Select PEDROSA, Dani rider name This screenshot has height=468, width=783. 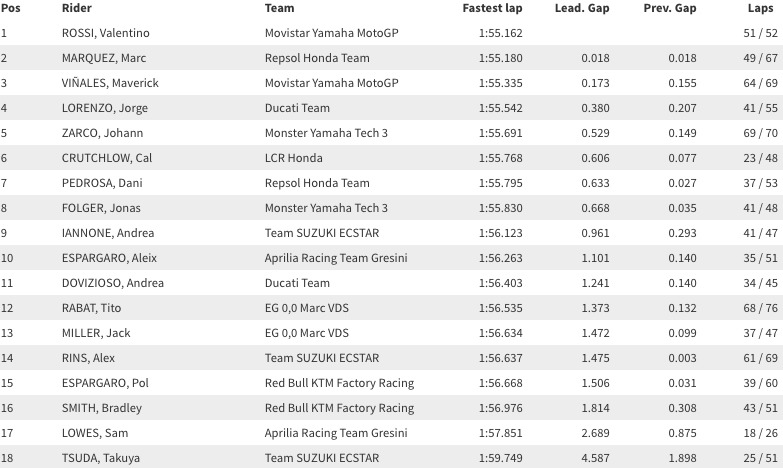tap(102, 183)
